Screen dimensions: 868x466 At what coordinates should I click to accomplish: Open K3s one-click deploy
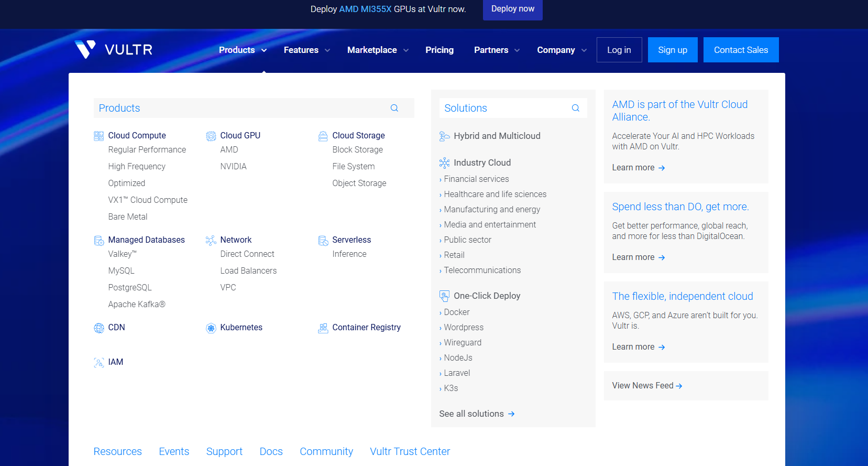coord(451,388)
